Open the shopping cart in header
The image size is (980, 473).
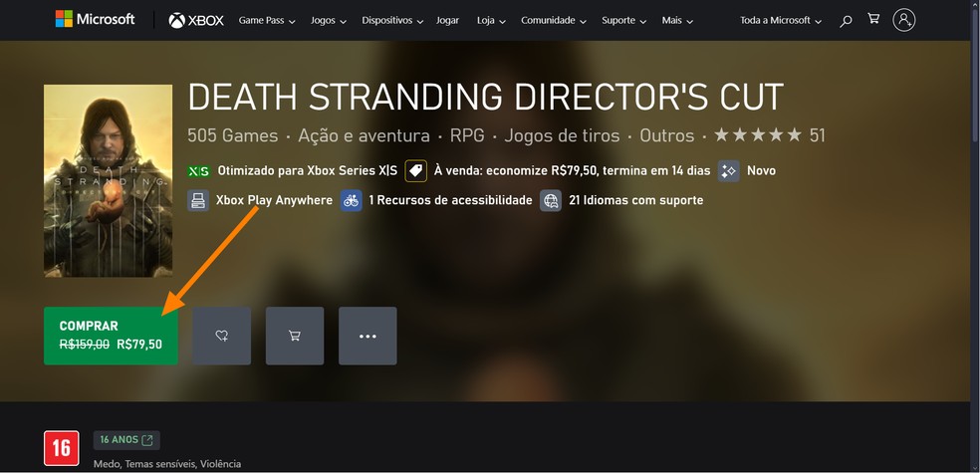click(x=873, y=19)
